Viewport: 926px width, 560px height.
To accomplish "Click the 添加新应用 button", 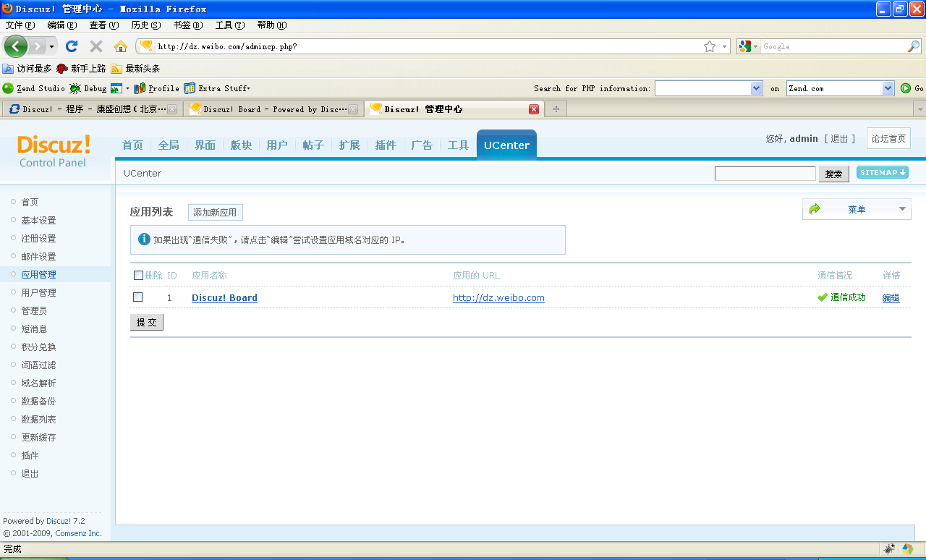I will coord(215,213).
